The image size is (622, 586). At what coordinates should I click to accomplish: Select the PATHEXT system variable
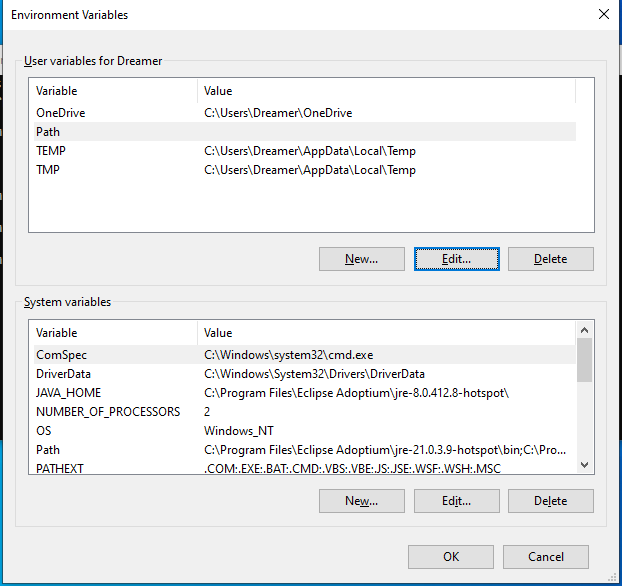coord(305,468)
